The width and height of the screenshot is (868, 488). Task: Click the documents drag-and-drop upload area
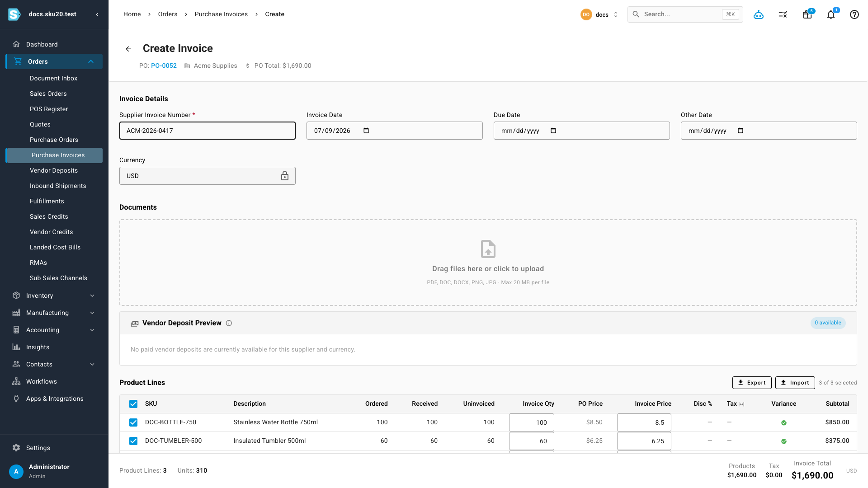[488, 263]
